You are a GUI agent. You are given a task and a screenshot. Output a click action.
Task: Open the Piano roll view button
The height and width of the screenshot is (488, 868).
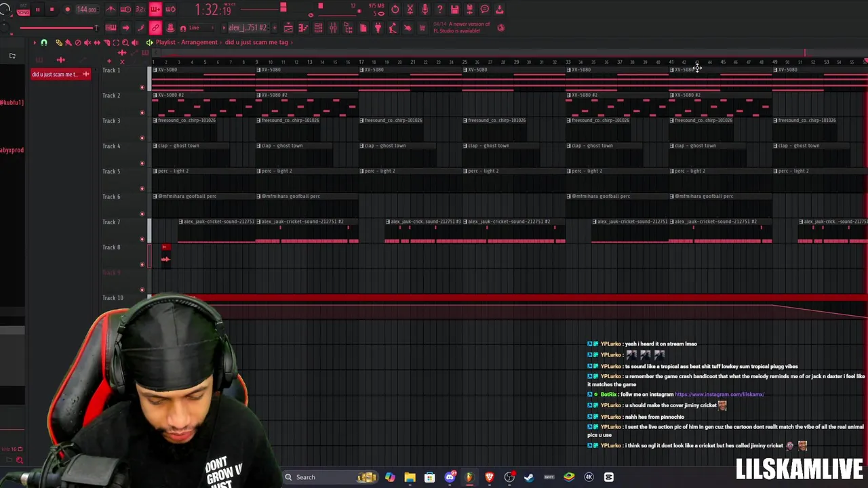303,28
